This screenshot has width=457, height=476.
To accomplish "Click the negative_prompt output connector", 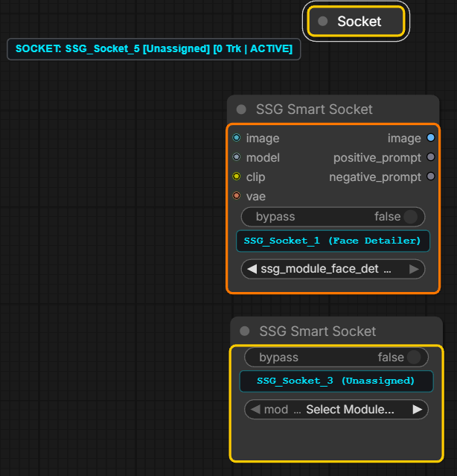I will point(431,177).
